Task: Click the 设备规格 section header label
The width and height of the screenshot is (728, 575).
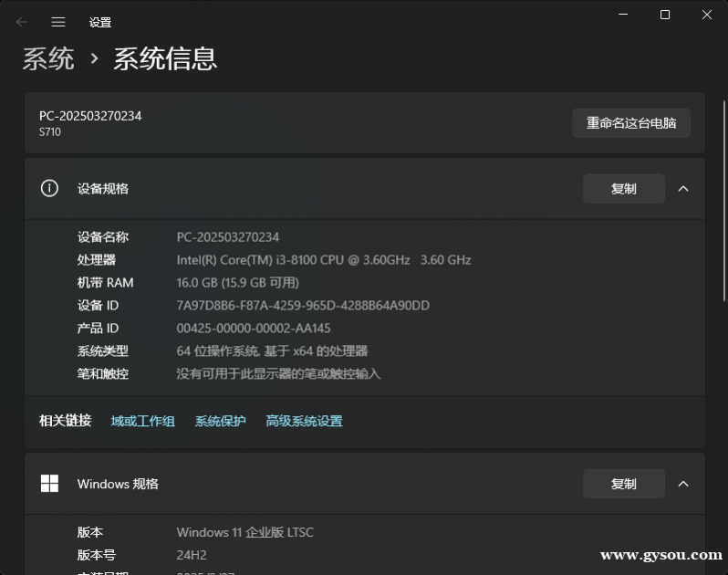Action: 103,189
